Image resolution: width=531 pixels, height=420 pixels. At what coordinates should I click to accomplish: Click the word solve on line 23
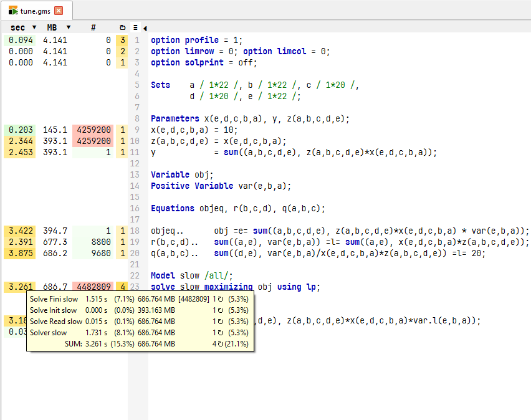click(164, 287)
